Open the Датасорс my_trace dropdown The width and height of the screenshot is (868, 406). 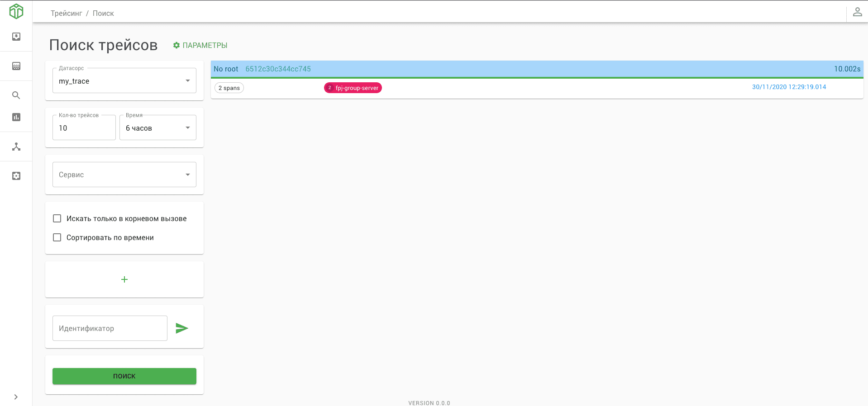124,81
